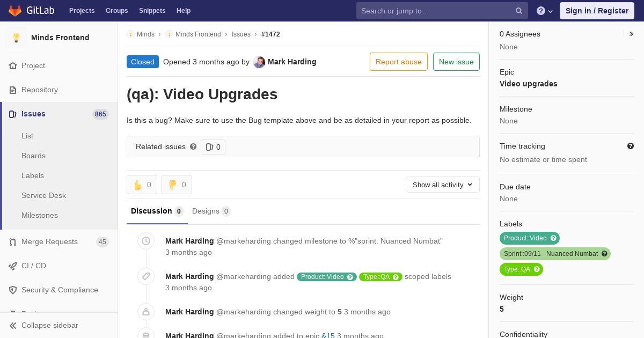644x338 pixels.
Task: Open the Issues breadcrumb link
Action: tap(241, 34)
